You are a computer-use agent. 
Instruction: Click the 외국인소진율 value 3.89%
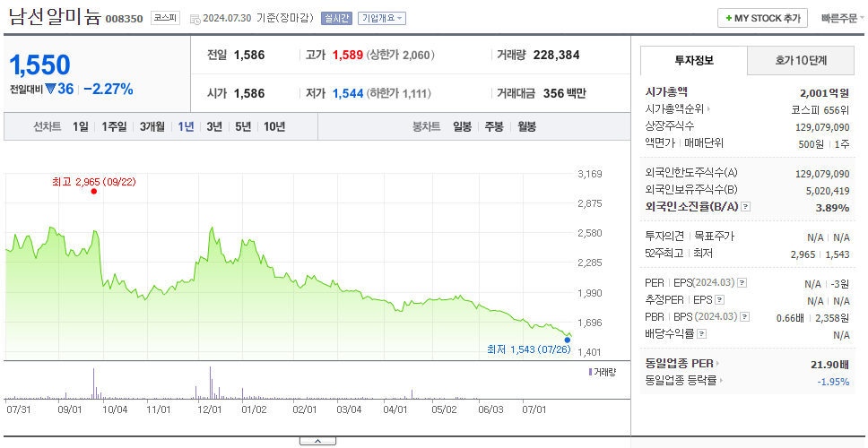[832, 208]
